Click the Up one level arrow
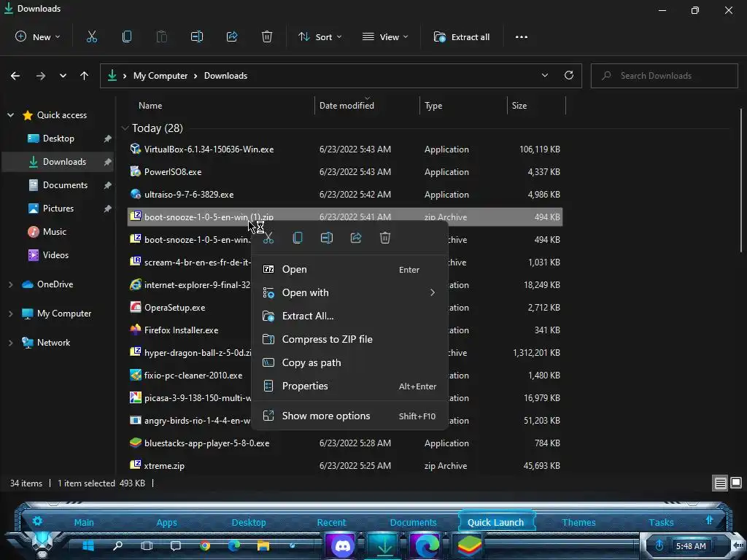Screen dimensions: 747x560 tap(85, 76)
